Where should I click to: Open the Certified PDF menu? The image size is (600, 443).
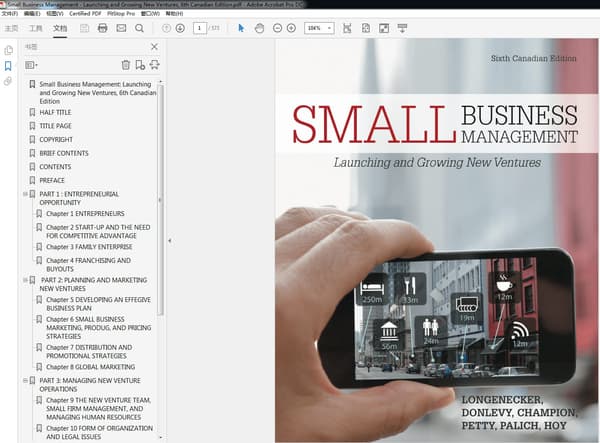(85, 13)
